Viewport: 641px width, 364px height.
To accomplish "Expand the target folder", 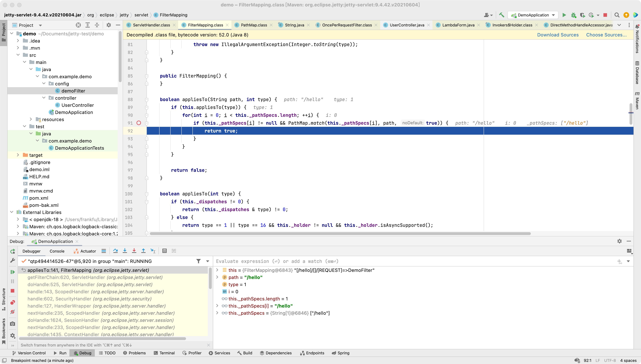I will [x=18, y=155].
